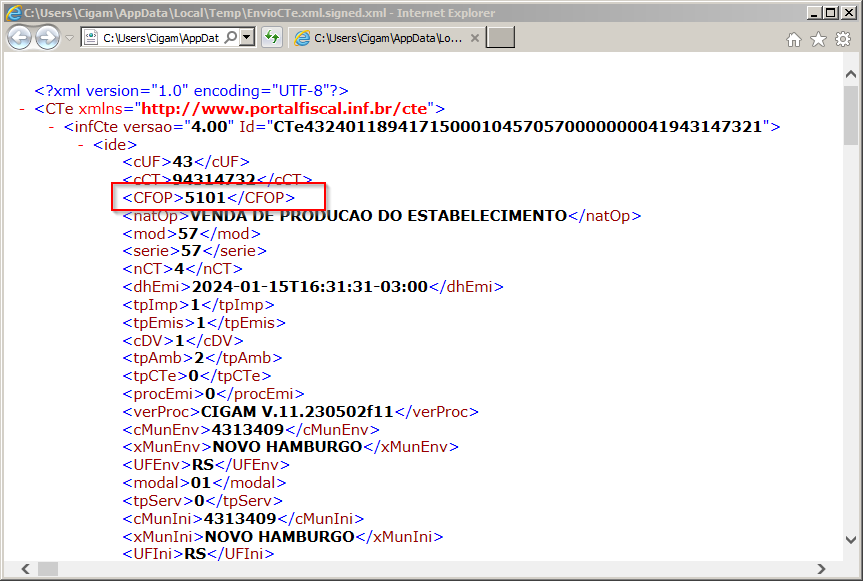
Task: Open the recent pages dropdown arrow
Action: [69, 38]
